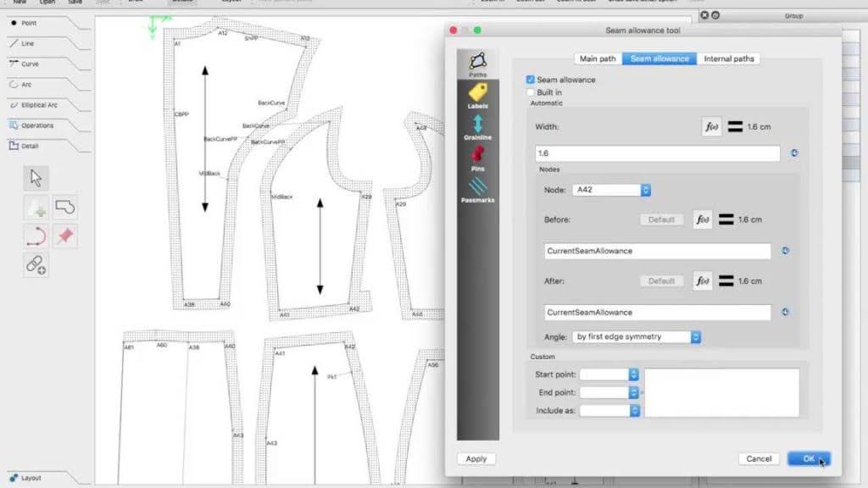
Task: Expand the After formula field
Action: (785, 312)
